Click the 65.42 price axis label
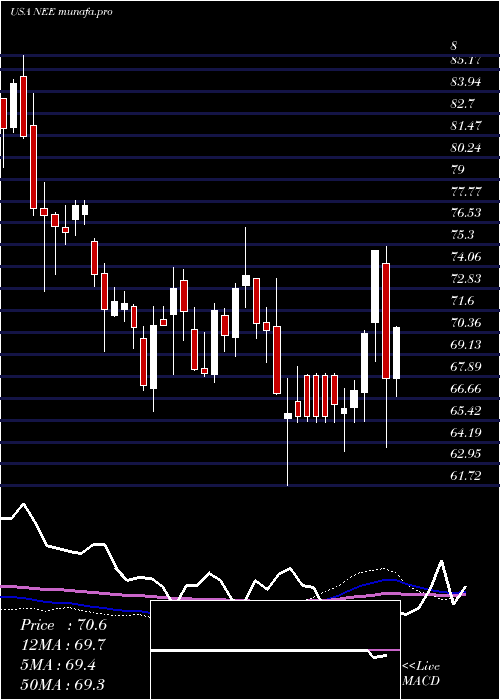The width and height of the screenshot is (500, 700). pos(466,410)
